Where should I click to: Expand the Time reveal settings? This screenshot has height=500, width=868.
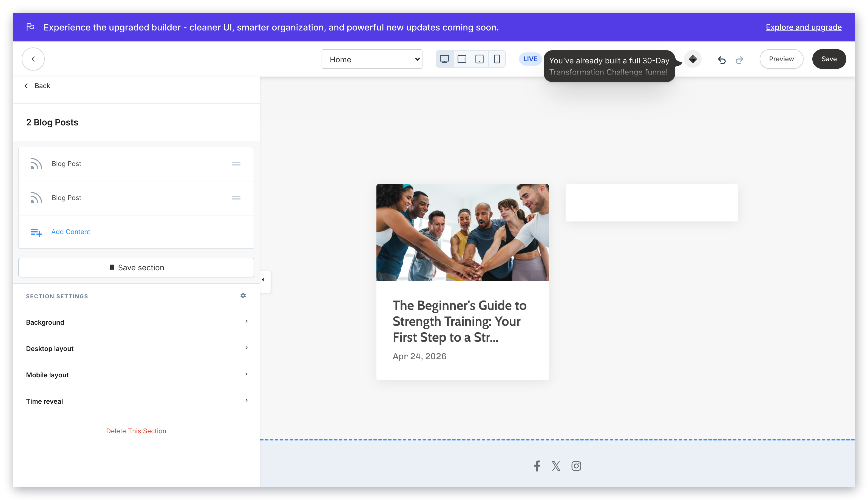136,401
